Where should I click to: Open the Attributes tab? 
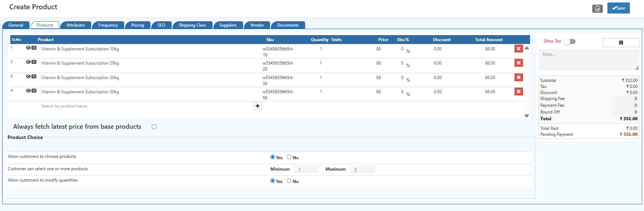(76, 25)
